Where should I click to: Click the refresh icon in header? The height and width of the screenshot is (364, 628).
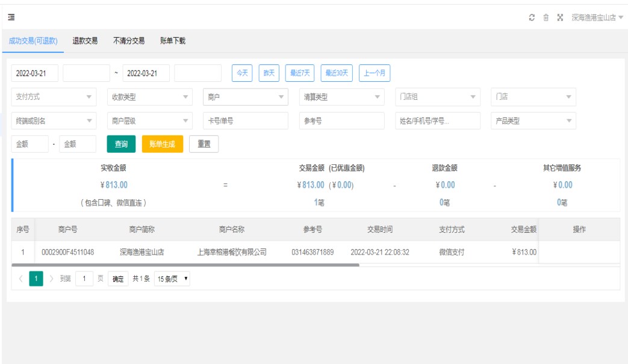point(532,17)
